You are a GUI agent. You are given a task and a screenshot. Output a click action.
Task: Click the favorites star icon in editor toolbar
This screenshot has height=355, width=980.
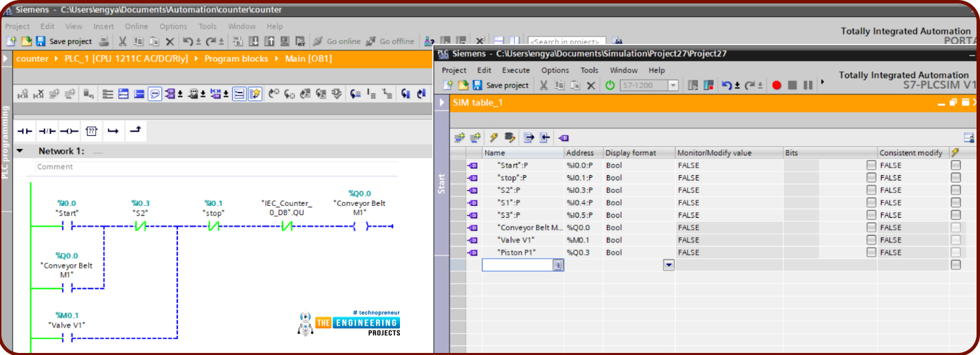[x=255, y=93]
